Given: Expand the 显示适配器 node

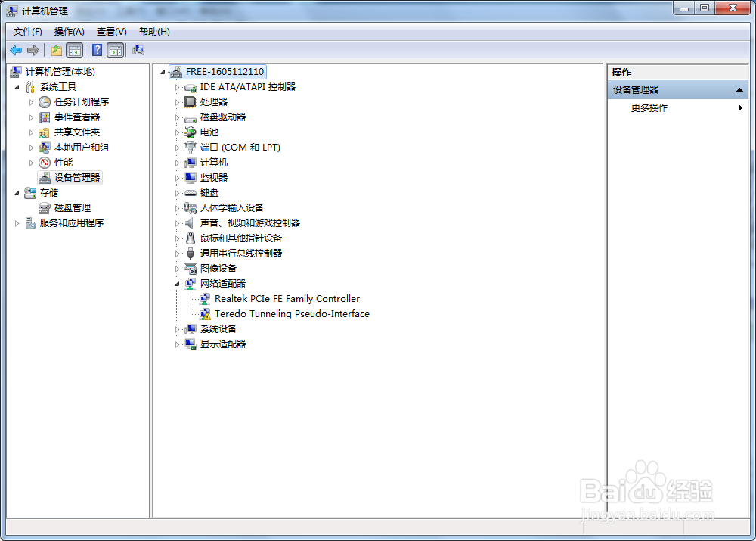Looking at the screenshot, I should [177, 344].
